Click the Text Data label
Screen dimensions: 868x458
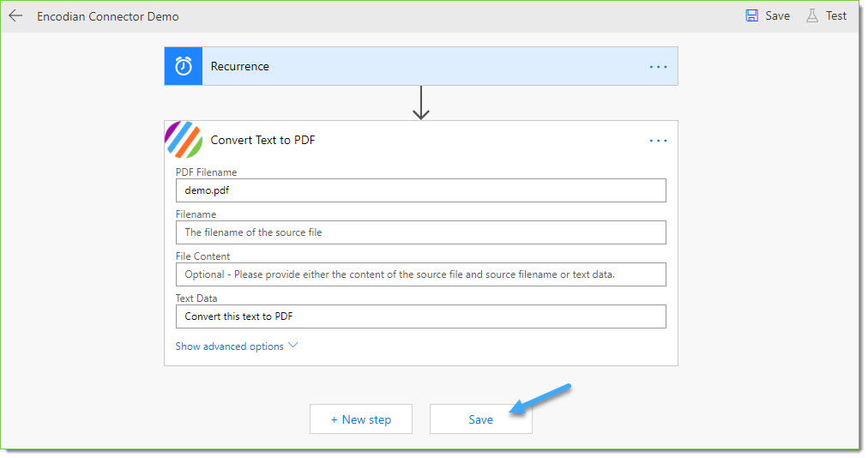pos(196,298)
